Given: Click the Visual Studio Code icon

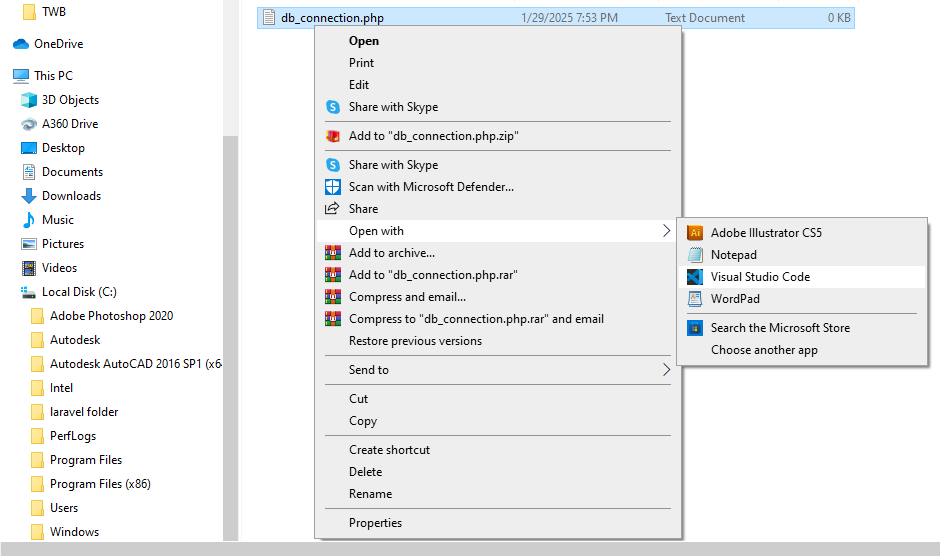Looking at the screenshot, I should (695, 277).
